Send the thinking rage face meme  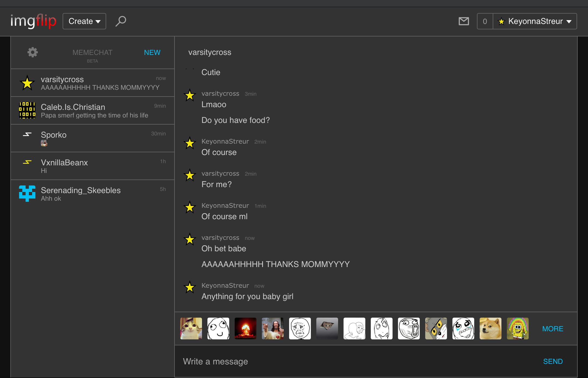[382, 329]
